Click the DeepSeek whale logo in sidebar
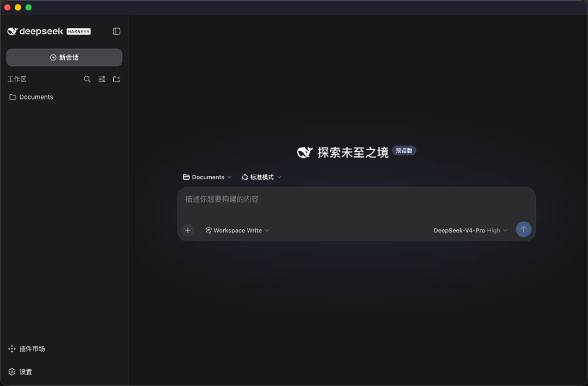This screenshot has height=386, width=588. click(x=13, y=31)
